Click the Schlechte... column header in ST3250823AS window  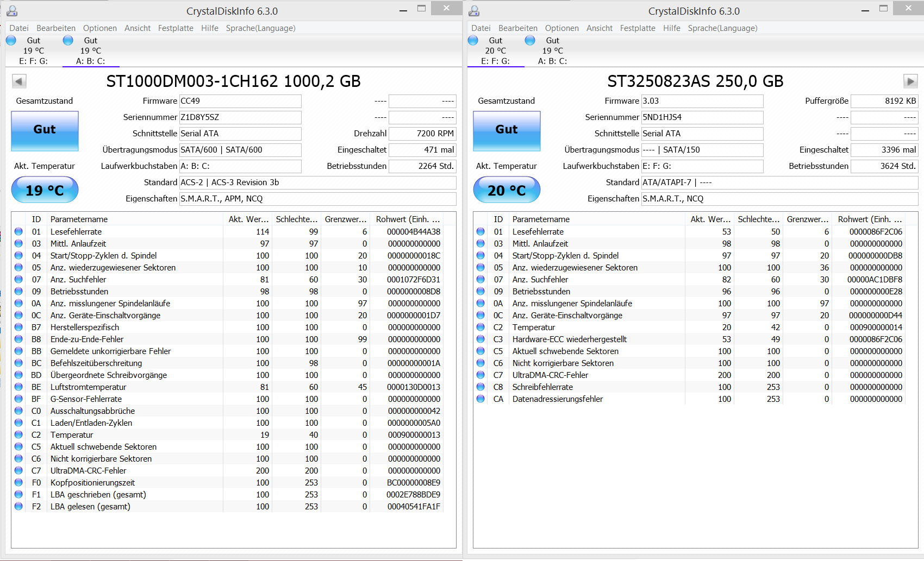click(x=759, y=219)
